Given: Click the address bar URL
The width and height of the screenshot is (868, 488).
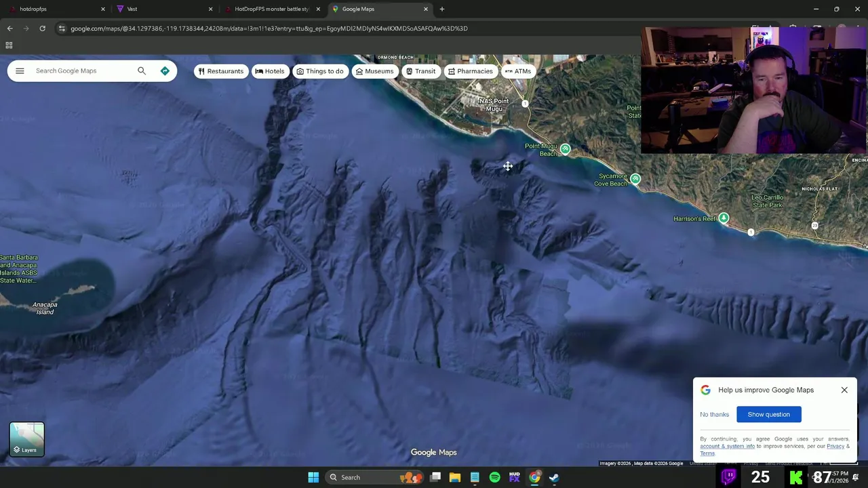Looking at the screenshot, I should [269, 28].
